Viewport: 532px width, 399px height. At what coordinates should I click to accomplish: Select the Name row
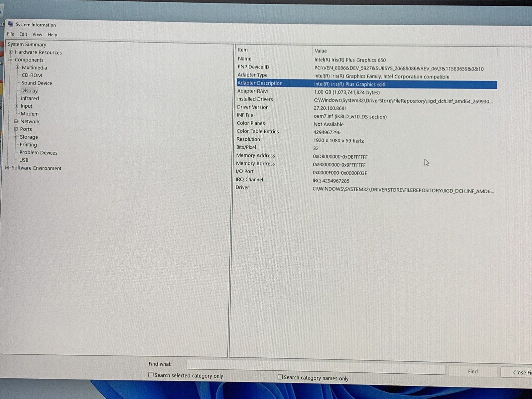[x=367, y=59]
